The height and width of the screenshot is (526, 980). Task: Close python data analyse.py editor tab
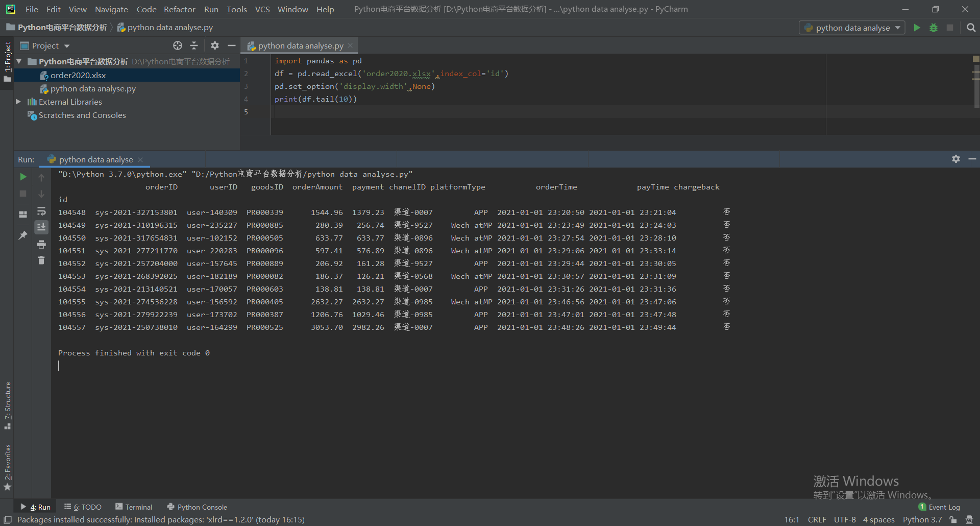(350, 45)
